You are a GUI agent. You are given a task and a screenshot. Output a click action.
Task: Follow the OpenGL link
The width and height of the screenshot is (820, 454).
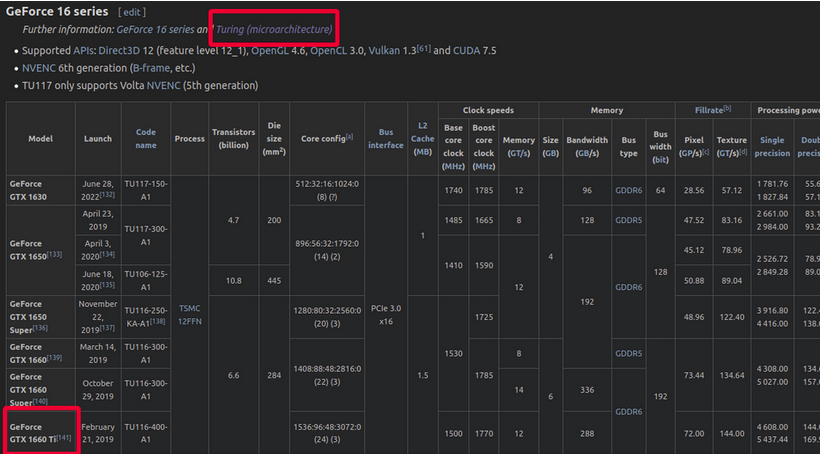click(x=270, y=51)
